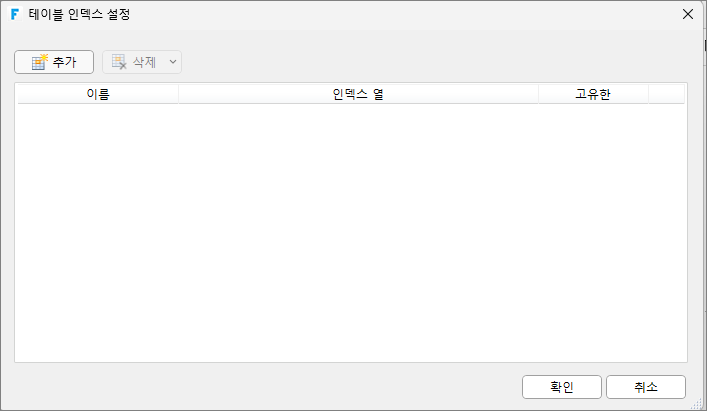Image resolution: width=707 pixels, height=411 pixels.
Task: Click the 테이블 인덱스 설정 title text
Action: click(79, 14)
